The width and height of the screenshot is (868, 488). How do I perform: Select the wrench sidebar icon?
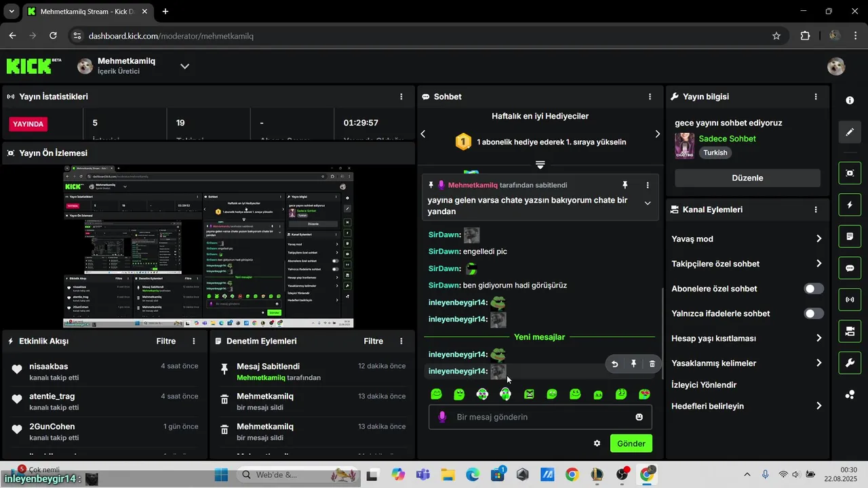[x=850, y=363]
